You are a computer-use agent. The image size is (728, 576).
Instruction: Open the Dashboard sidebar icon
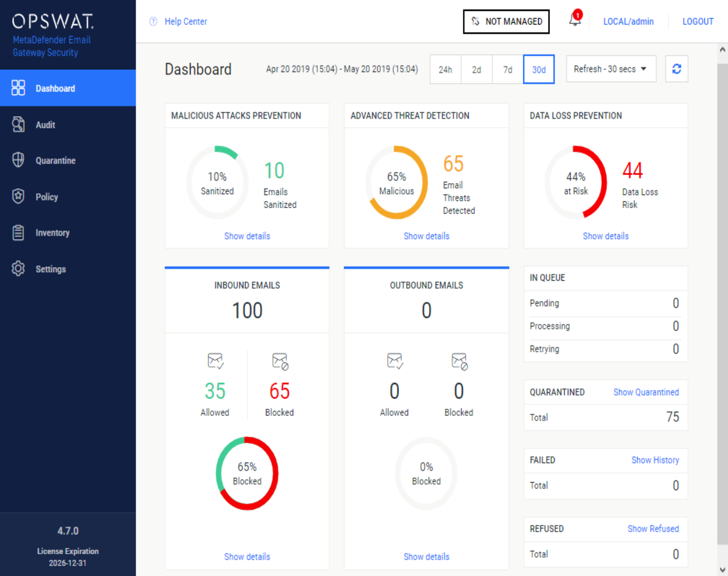tap(18, 88)
